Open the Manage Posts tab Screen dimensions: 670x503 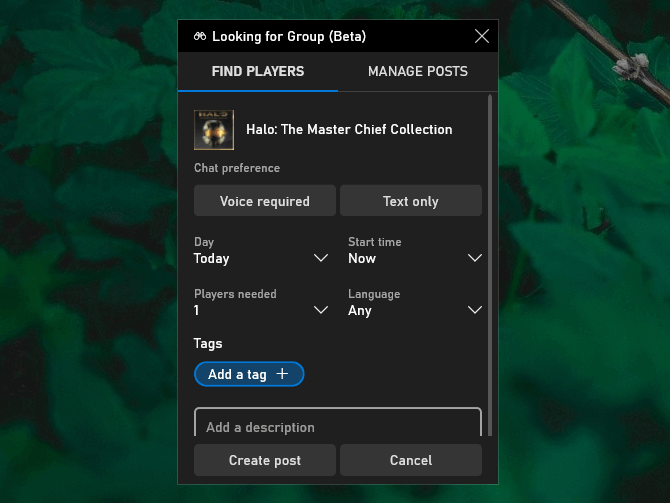pos(417,71)
